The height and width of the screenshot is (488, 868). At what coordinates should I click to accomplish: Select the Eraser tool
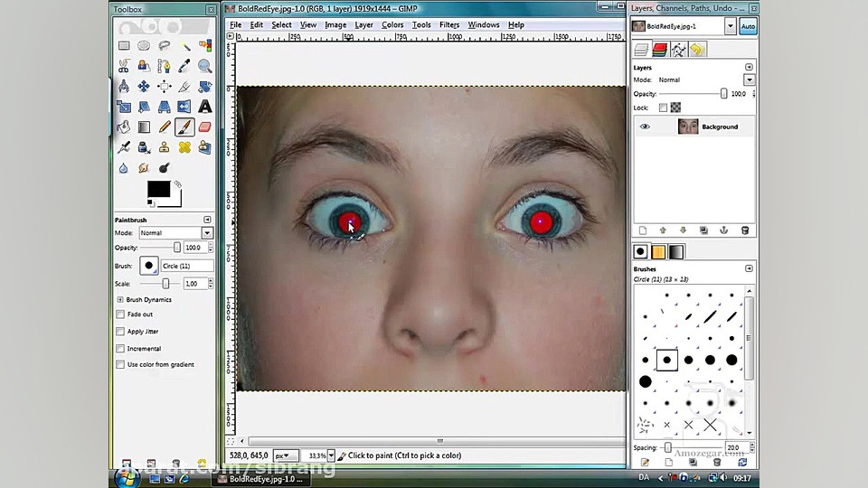[x=205, y=127]
